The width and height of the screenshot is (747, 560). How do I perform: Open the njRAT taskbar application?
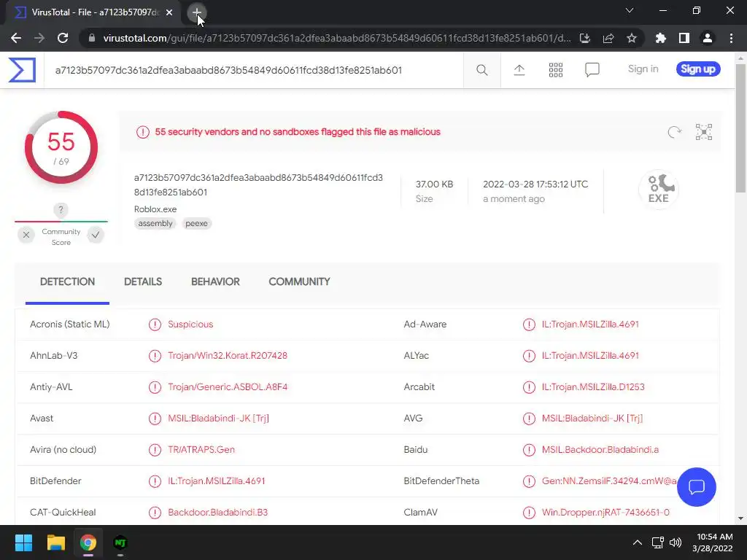[120, 542]
